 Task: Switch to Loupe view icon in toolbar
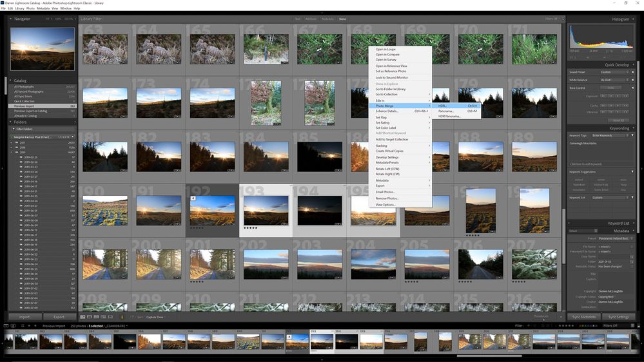[90, 317]
